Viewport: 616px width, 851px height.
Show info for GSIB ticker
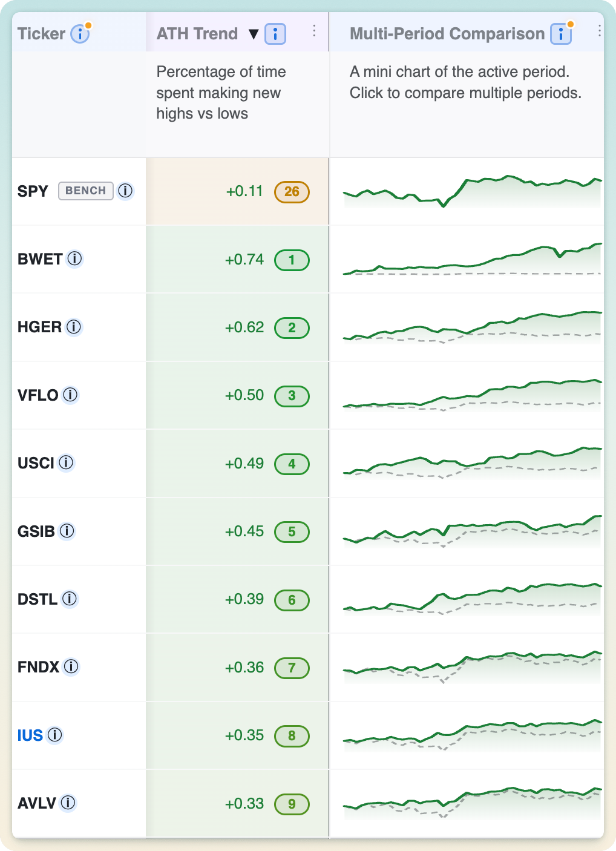(67, 531)
